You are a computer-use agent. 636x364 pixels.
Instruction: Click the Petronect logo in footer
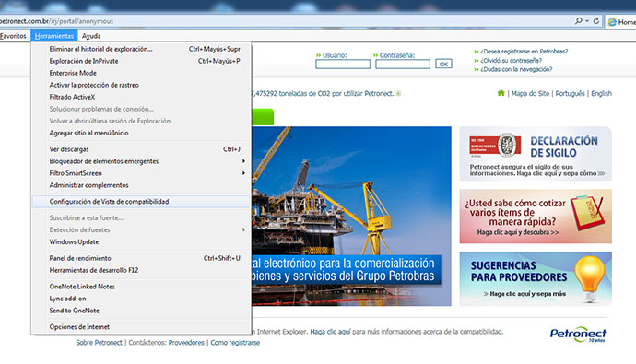[578, 334]
